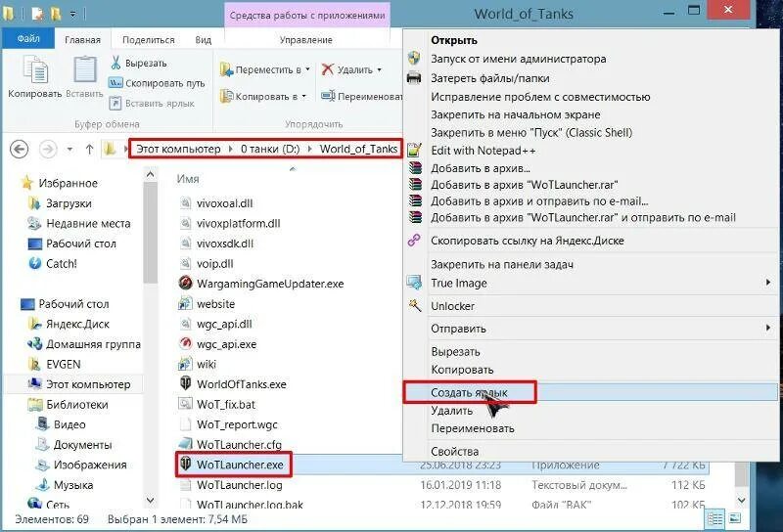This screenshot has height=532, width=783.
Task: Click the Delete (Удалить) red X icon
Action: pyautogui.click(x=328, y=69)
